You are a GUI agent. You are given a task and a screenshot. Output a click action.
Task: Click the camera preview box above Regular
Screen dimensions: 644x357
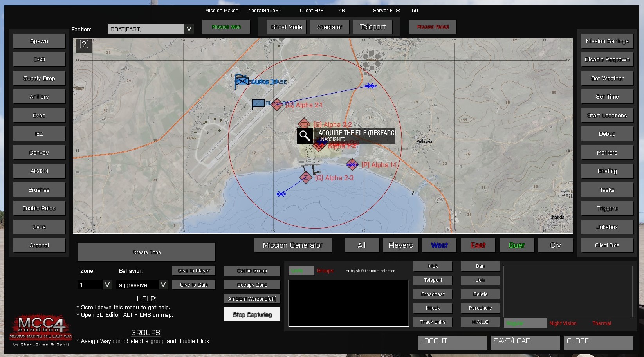click(568, 291)
